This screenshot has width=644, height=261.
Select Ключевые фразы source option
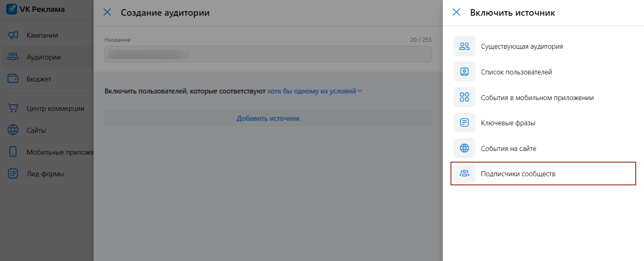(x=508, y=123)
